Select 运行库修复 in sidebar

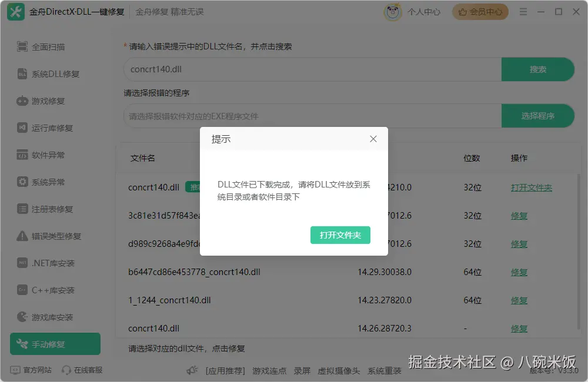[x=52, y=128]
